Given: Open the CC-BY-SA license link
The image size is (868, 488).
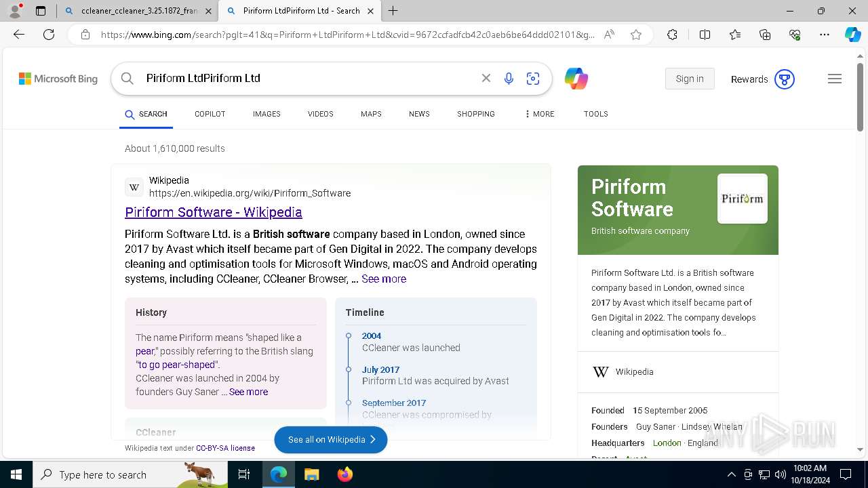Looking at the screenshot, I should [x=226, y=448].
